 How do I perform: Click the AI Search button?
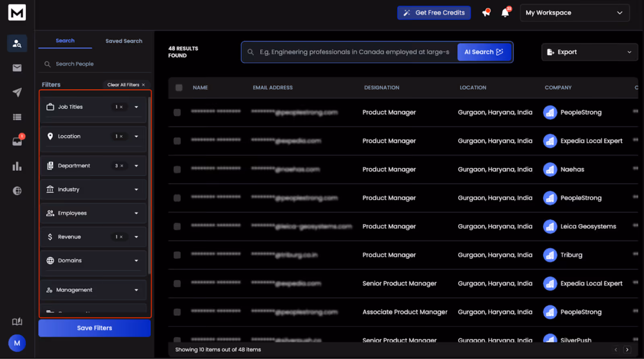click(x=484, y=52)
